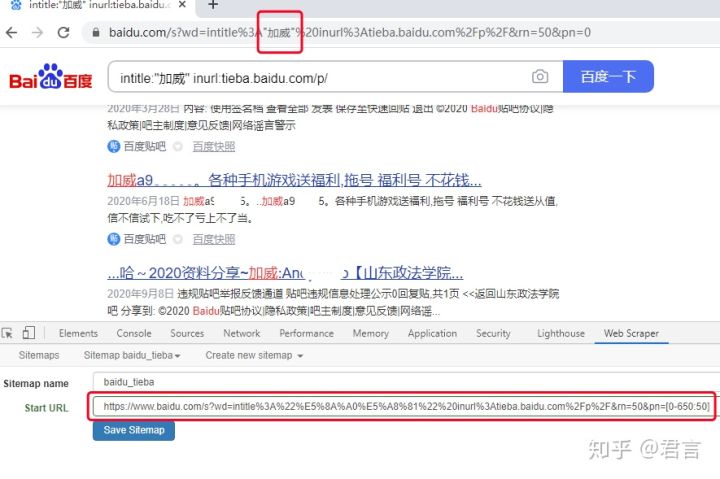Switch to the Elements devtools tab
Image resolution: width=720 pixels, height=479 pixels.
[78, 333]
